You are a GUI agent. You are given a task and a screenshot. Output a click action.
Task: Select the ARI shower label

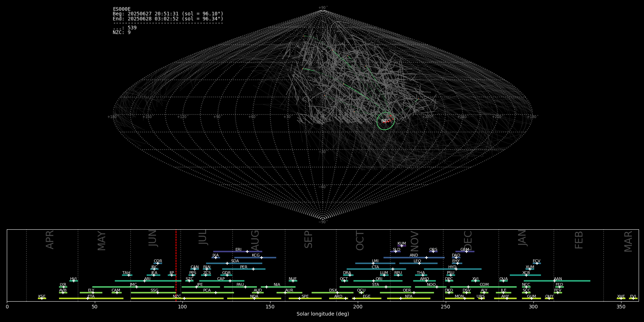[147, 279]
